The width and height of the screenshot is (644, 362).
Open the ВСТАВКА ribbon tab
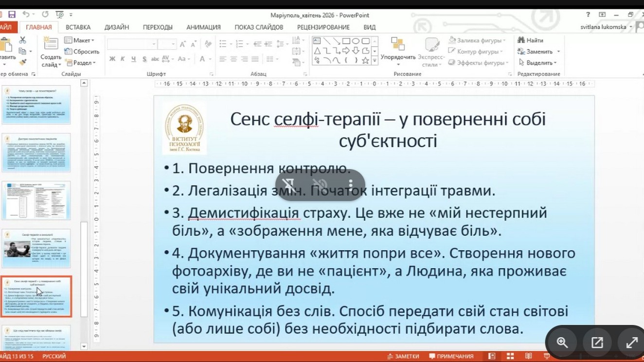[x=78, y=27]
